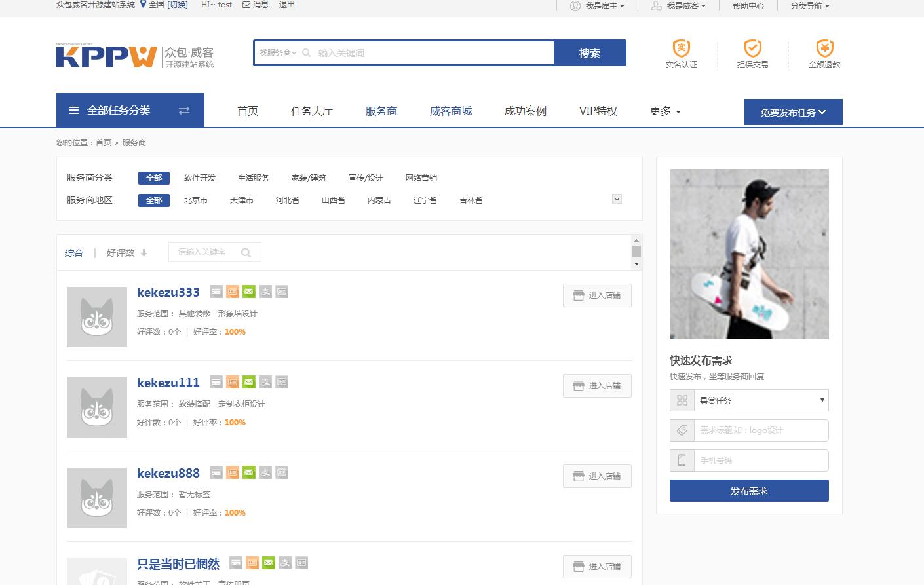Screen dimensions: 924x585
Task: Click the 实名认证 shield icon
Action: tap(682, 48)
